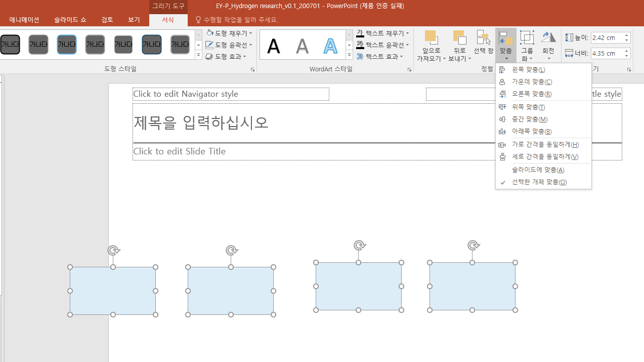Viewport: 644px width, 362px height.
Task: Click the 'Click to edit Navigator style' placeholder
Action: click(x=231, y=94)
